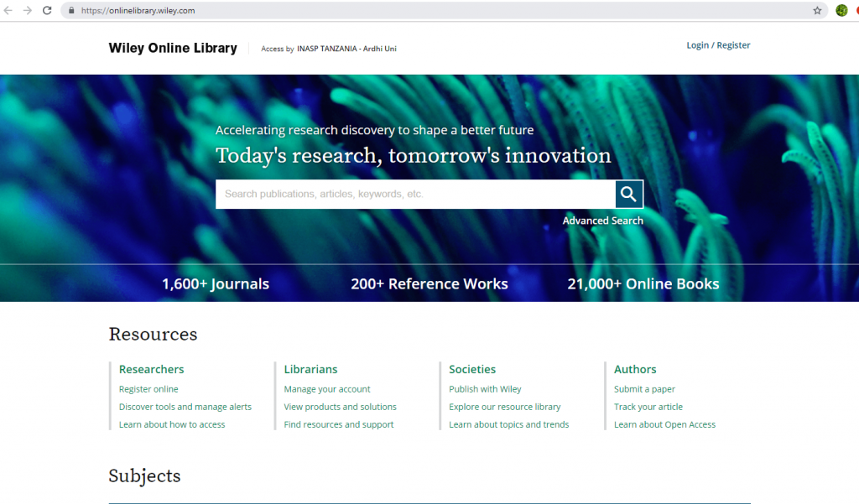Open the green browser profile avatar
This screenshot has width=859, height=504.
coord(841,10)
